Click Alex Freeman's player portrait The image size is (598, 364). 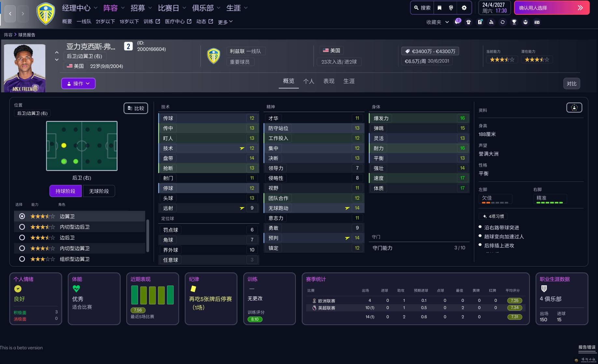coord(25,68)
